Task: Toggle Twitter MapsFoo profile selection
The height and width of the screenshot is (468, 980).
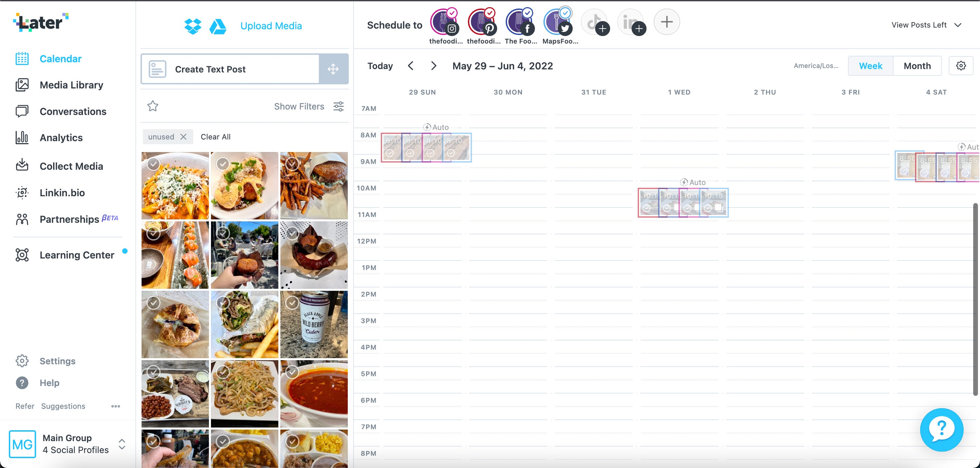Action: pos(558,22)
